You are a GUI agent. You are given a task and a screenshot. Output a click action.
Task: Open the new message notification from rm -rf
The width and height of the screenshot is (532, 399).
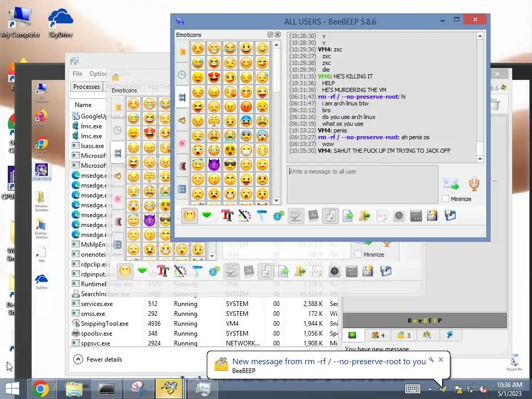tap(329, 362)
